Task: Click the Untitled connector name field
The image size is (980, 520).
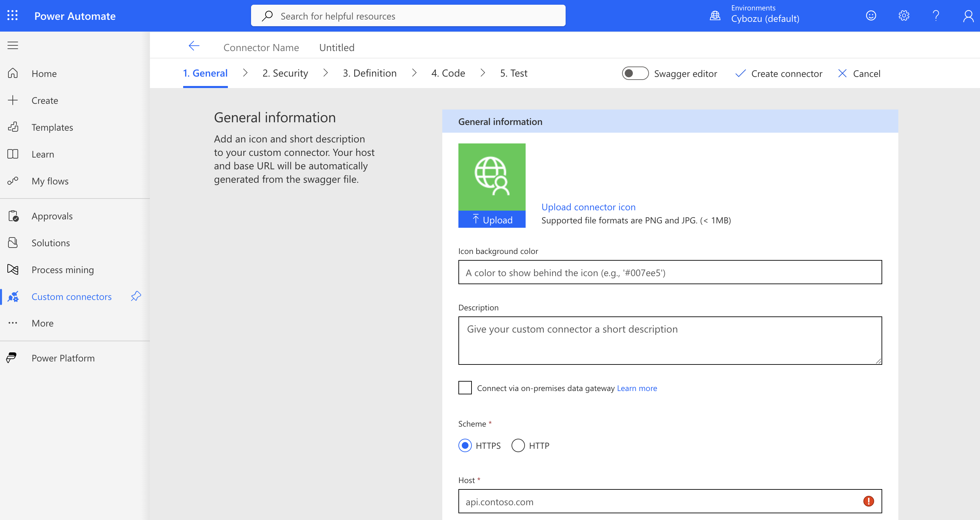Action: 336,47
